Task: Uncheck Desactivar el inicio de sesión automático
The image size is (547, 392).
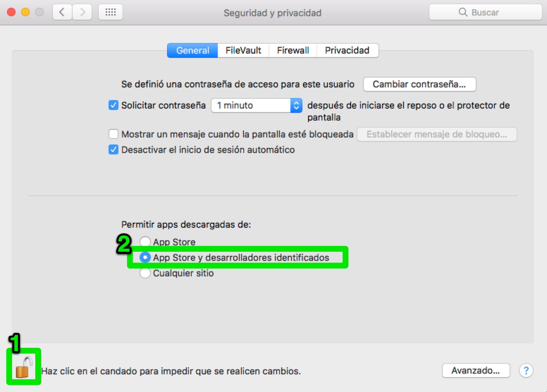Action: coord(113,150)
